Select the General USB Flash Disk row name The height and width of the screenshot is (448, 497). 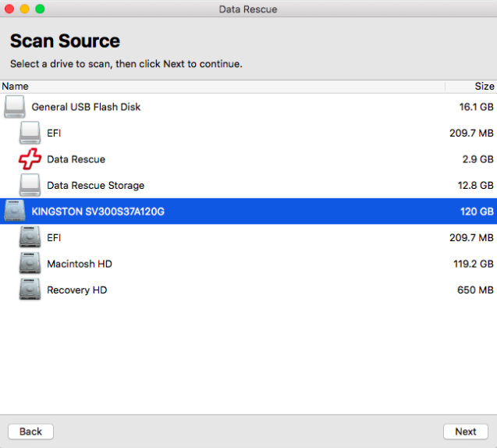tap(86, 107)
